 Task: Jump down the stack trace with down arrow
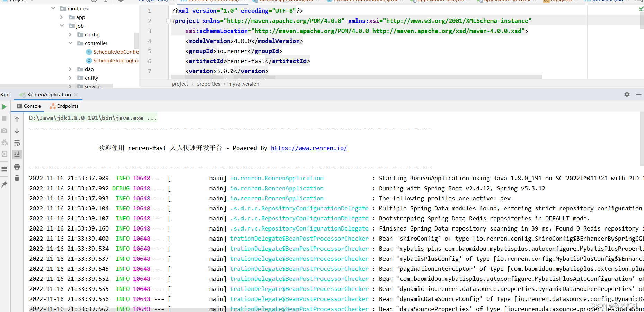click(17, 131)
